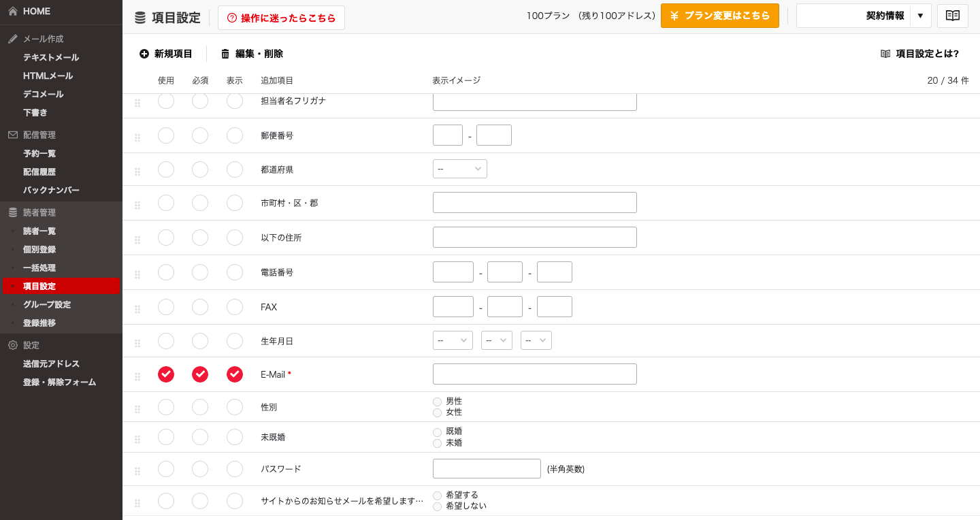980x520 pixels.
Task: Click the E-Mail text input field
Action: [x=534, y=374]
